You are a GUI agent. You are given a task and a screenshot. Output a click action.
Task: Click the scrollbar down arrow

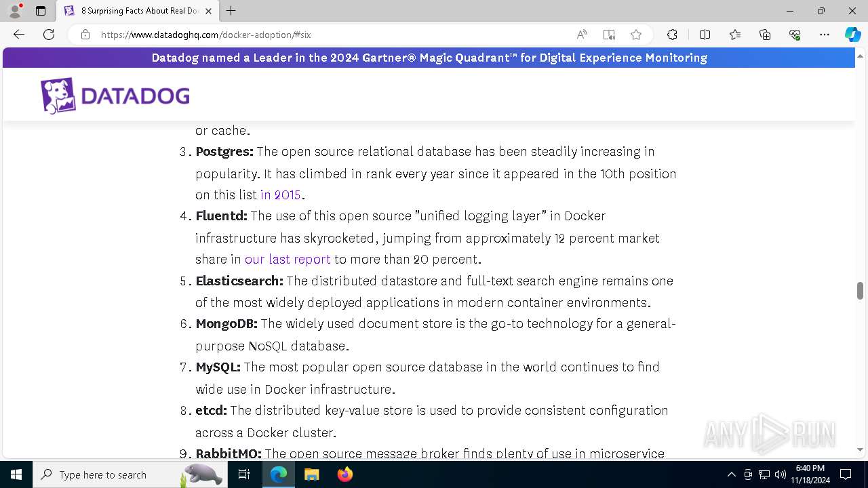point(860,449)
